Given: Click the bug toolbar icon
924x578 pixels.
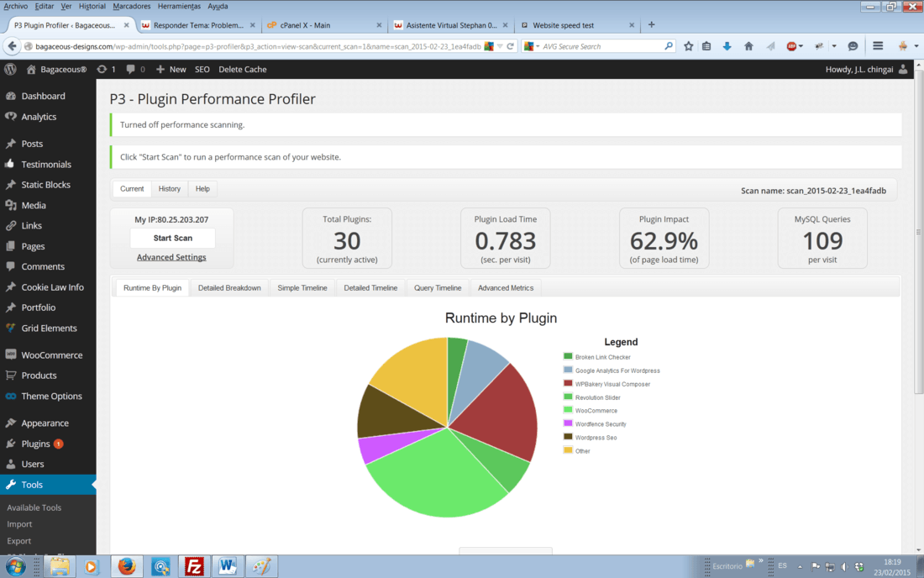Looking at the screenshot, I should click(x=820, y=46).
